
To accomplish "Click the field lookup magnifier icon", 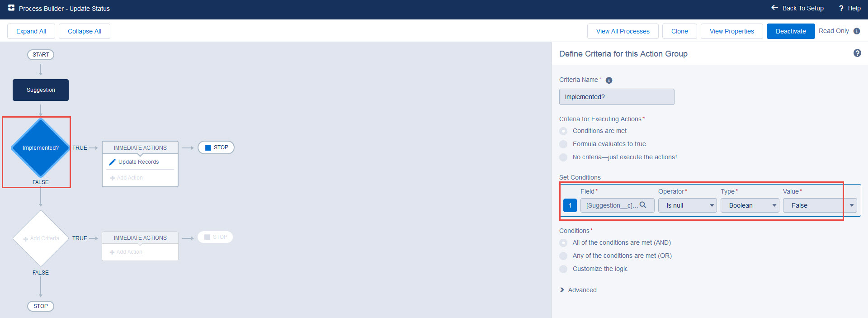I will [x=643, y=205].
